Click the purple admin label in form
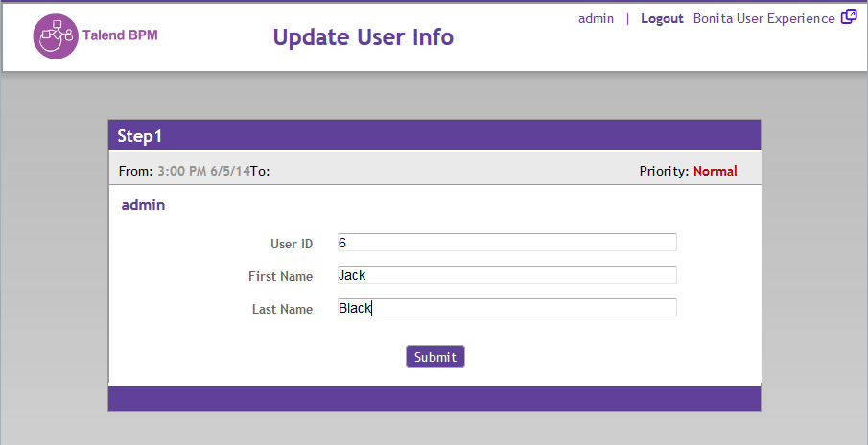The height and width of the screenshot is (445, 868). coord(143,205)
